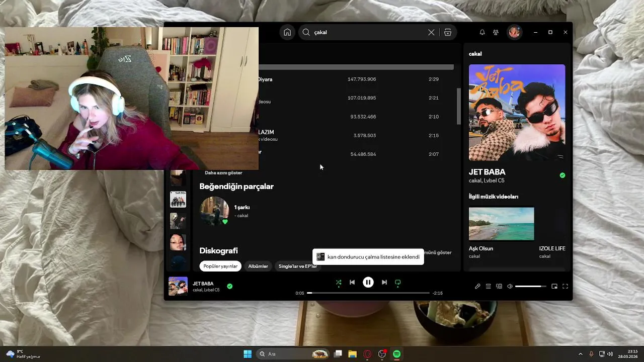Image resolution: width=644 pixels, height=362 pixels.
Task: Open the user profile avatar menu
Action: coord(514,32)
